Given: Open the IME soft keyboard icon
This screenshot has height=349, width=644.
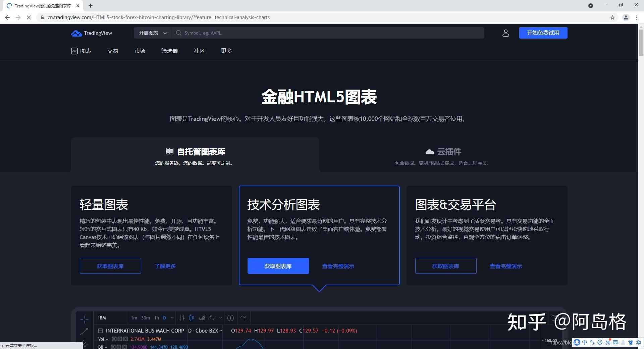Looking at the screenshot, I should click(x=615, y=342).
